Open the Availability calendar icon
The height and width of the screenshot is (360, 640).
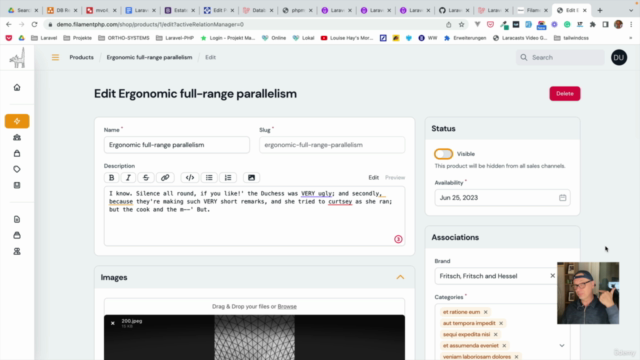(562, 198)
